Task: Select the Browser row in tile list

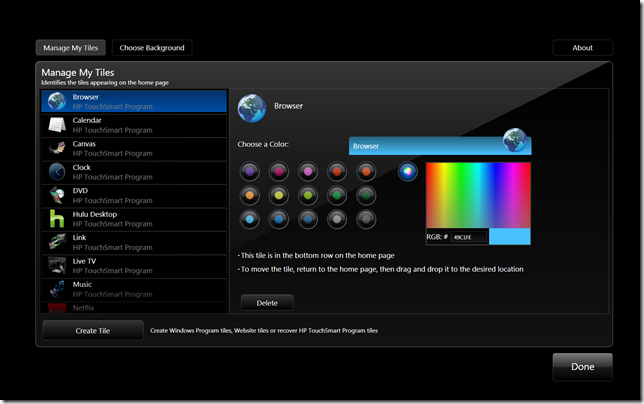Action: 134,101
